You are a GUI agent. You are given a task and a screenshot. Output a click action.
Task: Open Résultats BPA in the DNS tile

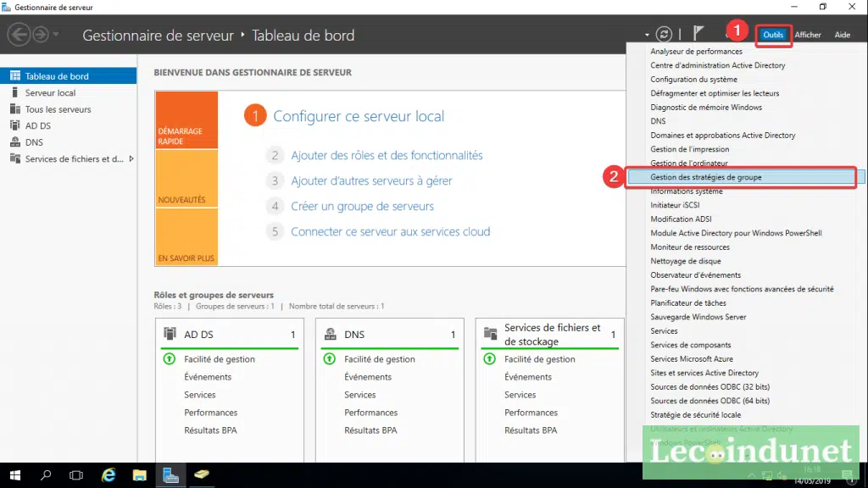click(370, 430)
